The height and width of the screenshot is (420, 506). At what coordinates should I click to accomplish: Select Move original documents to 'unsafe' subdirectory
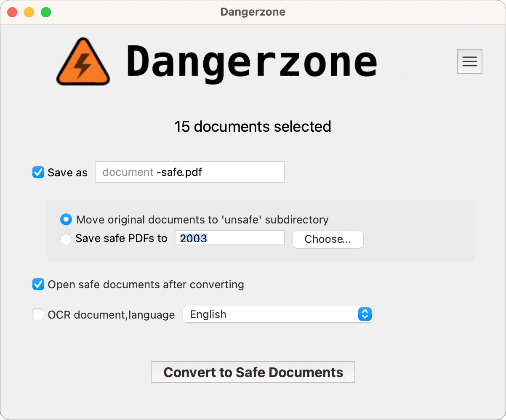click(x=66, y=219)
